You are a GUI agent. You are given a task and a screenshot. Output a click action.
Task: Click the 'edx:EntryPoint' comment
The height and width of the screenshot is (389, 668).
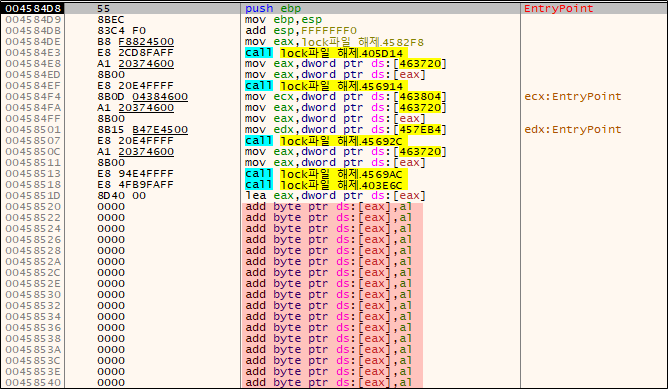point(573,130)
